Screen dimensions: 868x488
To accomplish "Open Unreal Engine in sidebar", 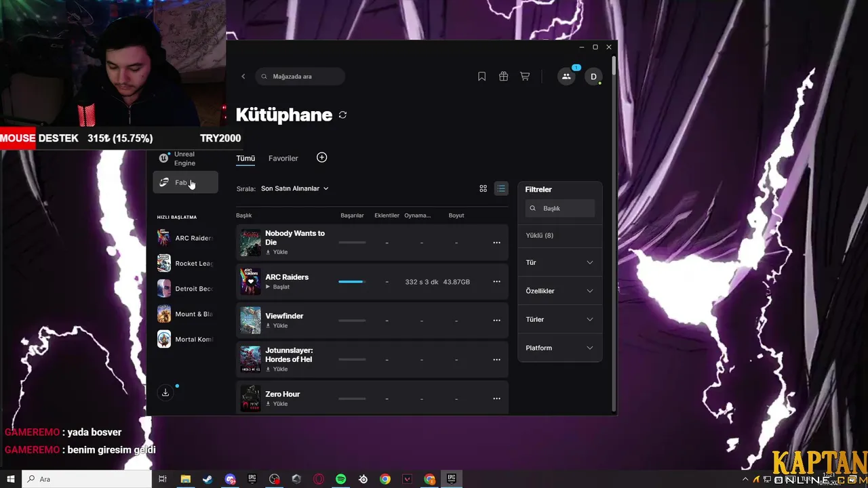I will tap(185, 159).
